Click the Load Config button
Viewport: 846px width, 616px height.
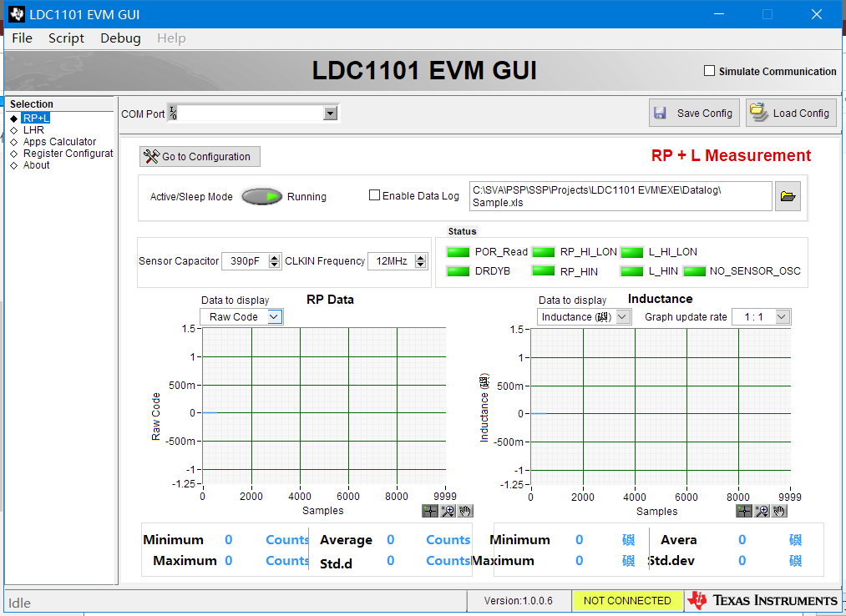click(x=791, y=113)
